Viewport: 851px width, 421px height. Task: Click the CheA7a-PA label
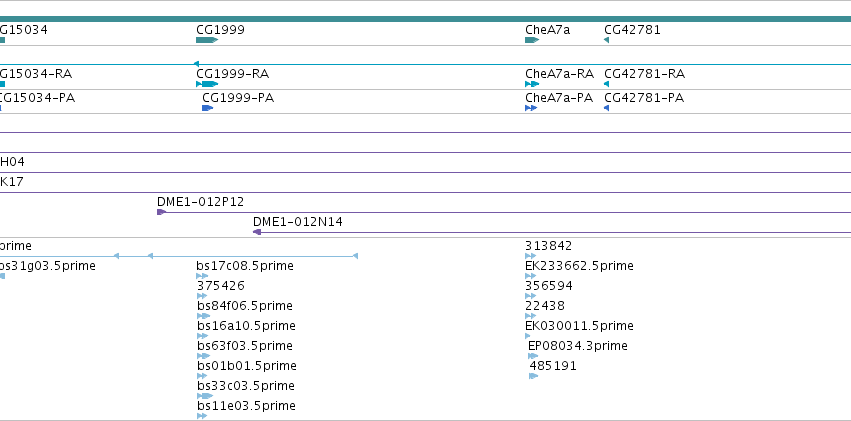tap(559, 98)
